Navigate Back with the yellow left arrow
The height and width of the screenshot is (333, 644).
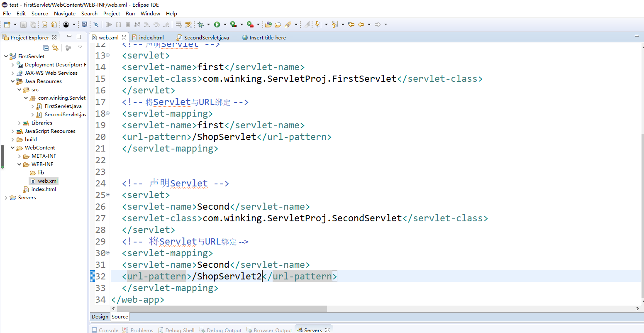click(x=361, y=24)
